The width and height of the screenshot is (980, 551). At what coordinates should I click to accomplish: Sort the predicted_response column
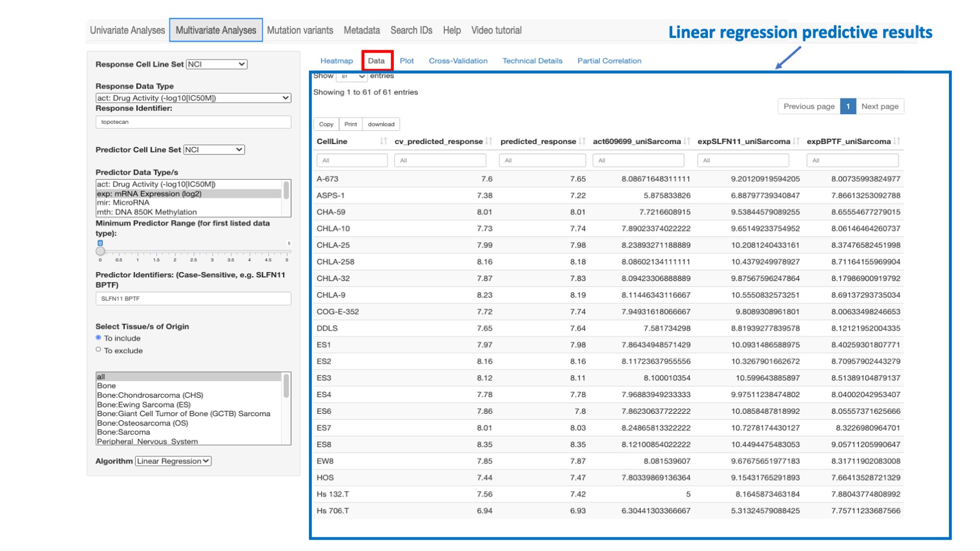coord(582,141)
